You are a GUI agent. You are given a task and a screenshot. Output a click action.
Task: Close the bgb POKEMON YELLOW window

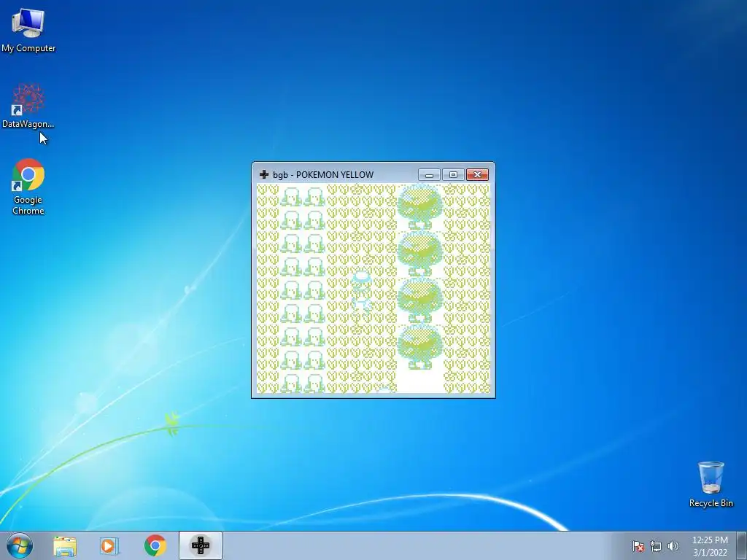tap(477, 175)
